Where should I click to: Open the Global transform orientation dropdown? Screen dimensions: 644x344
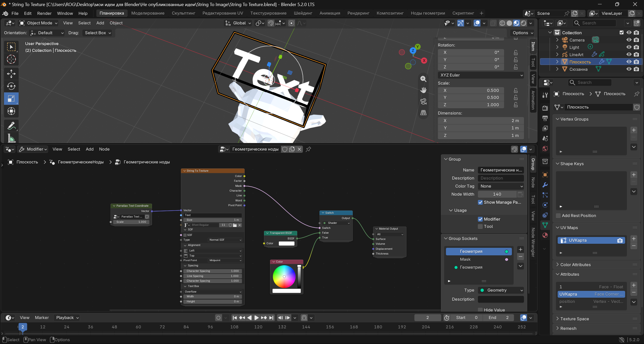tap(238, 23)
